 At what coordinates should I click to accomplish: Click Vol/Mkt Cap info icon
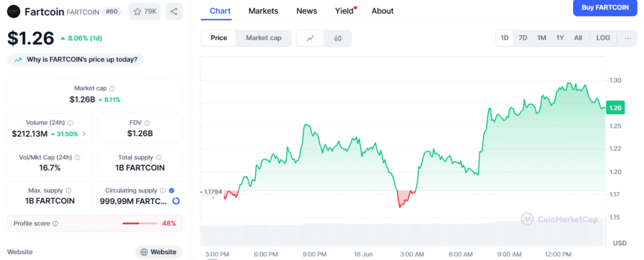tap(77, 157)
